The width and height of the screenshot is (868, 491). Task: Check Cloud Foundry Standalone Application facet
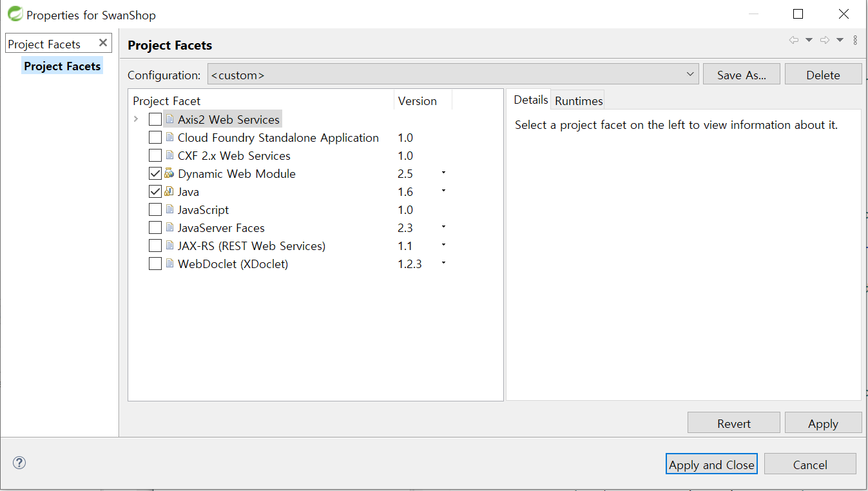155,137
